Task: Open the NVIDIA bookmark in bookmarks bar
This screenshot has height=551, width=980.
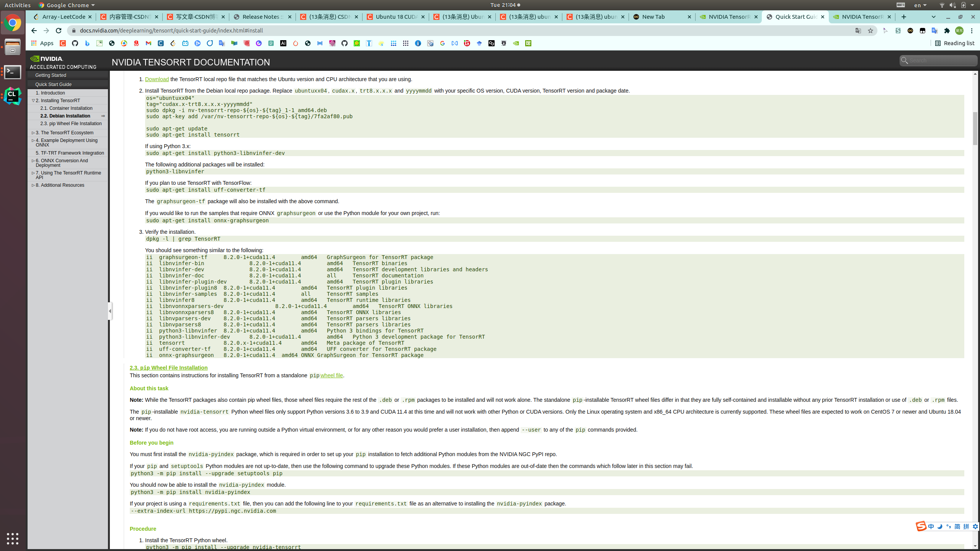Action: (516, 43)
